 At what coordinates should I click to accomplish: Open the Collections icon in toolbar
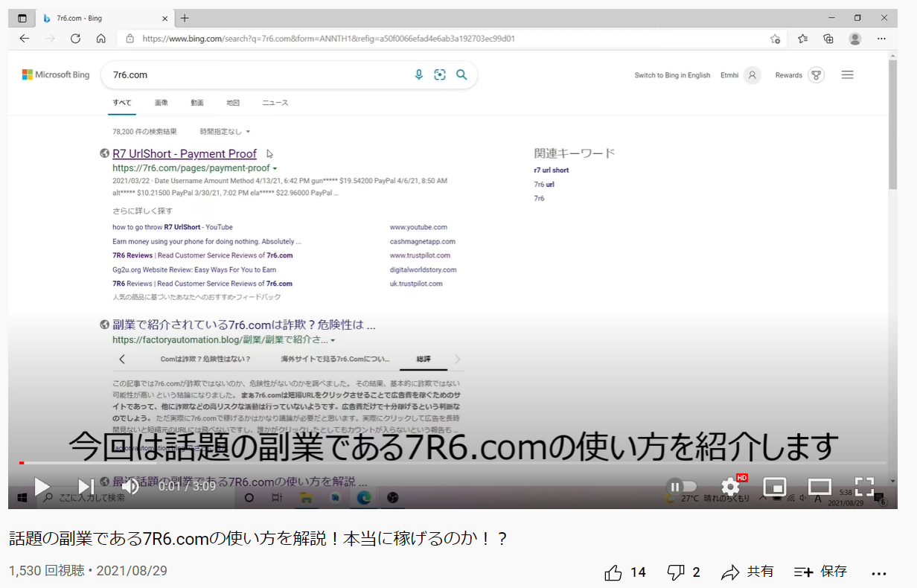[828, 39]
